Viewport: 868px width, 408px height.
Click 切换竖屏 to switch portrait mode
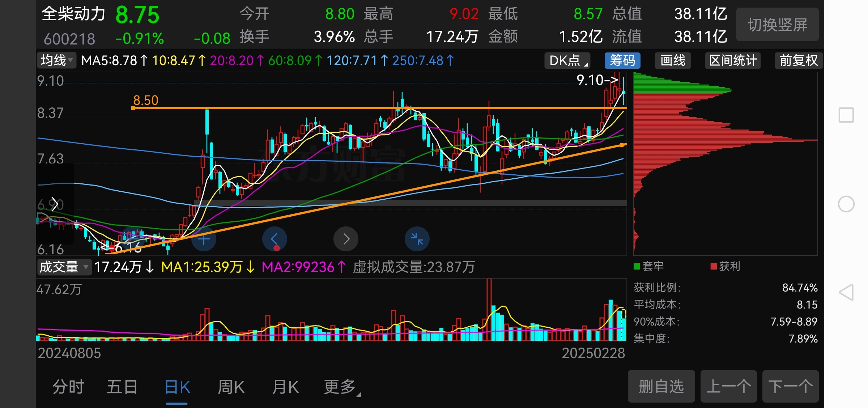coord(777,25)
